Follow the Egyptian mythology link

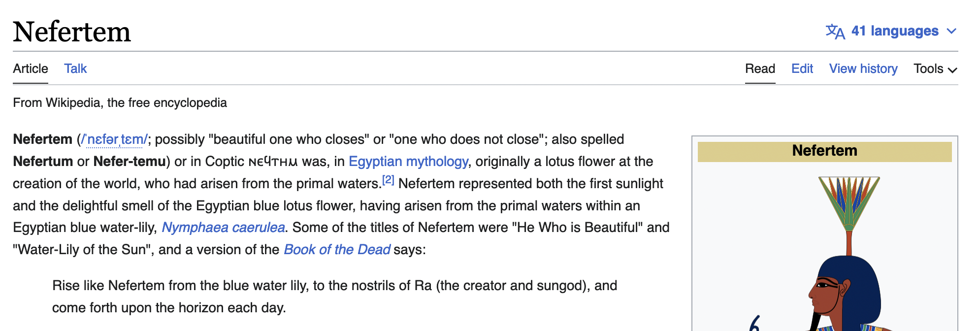[x=408, y=162]
